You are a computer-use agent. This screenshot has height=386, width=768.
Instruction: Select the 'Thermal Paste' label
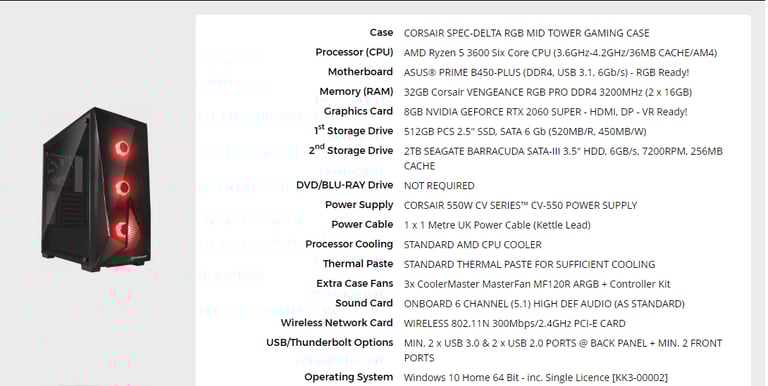(x=358, y=264)
